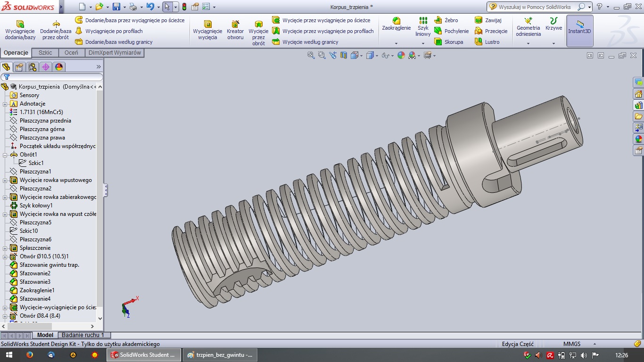Screen dimensions: 644x362
Task: Switch to the Oceń tab
Action: pos(71,53)
